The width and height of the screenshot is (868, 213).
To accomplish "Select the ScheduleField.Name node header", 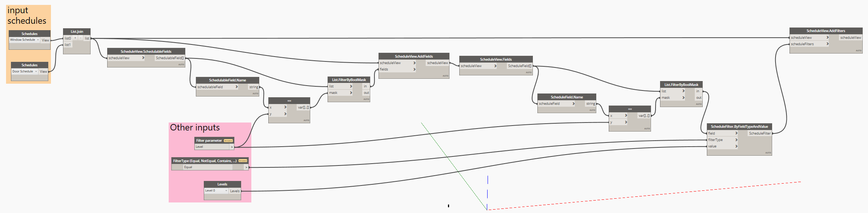I will pyautogui.click(x=567, y=97).
